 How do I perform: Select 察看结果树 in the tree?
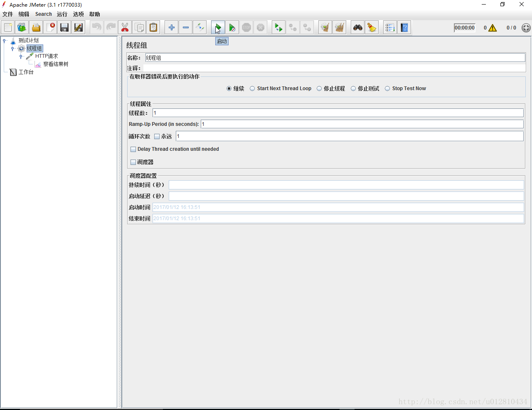[x=56, y=64]
